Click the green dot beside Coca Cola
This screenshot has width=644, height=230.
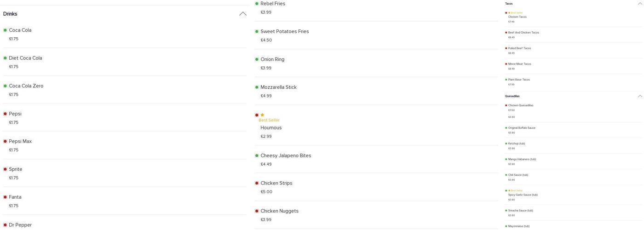[5, 30]
